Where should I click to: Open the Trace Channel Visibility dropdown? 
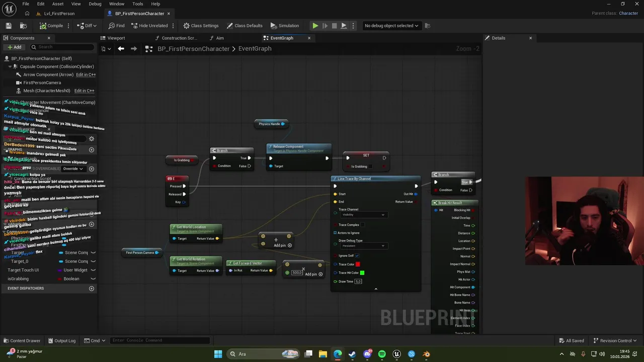tap(363, 215)
